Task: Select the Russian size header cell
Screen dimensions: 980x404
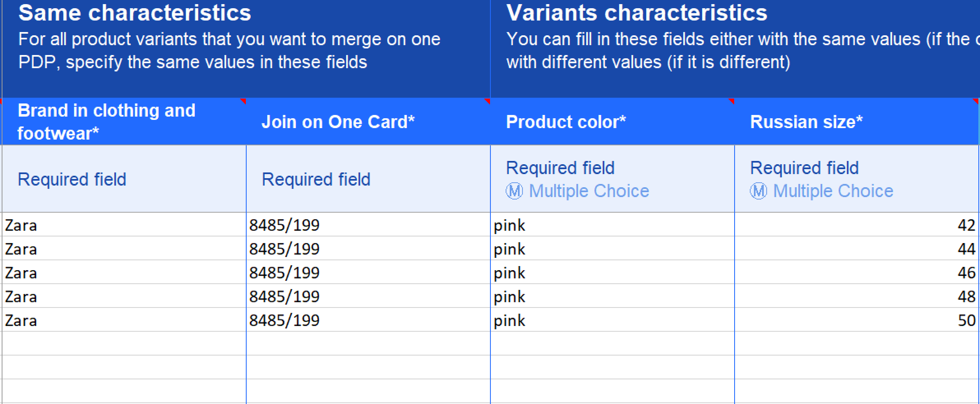Action: [857, 122]
